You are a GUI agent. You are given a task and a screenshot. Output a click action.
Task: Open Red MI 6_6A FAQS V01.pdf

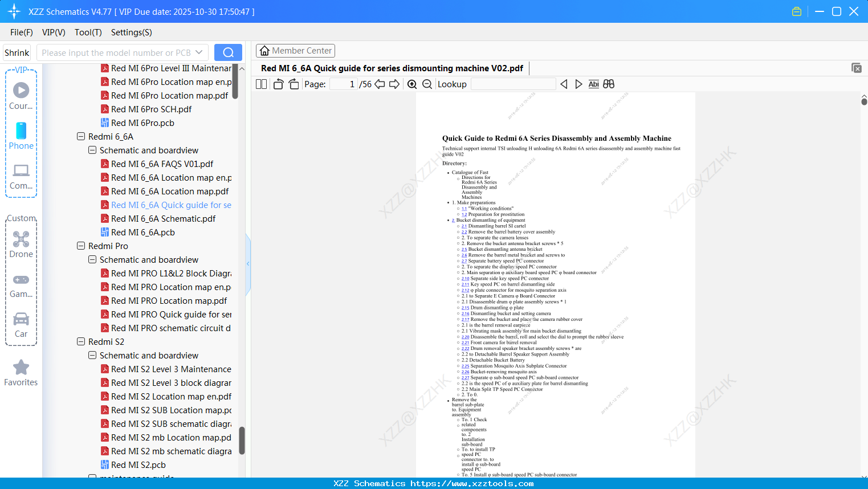click(x=162, y=164)
